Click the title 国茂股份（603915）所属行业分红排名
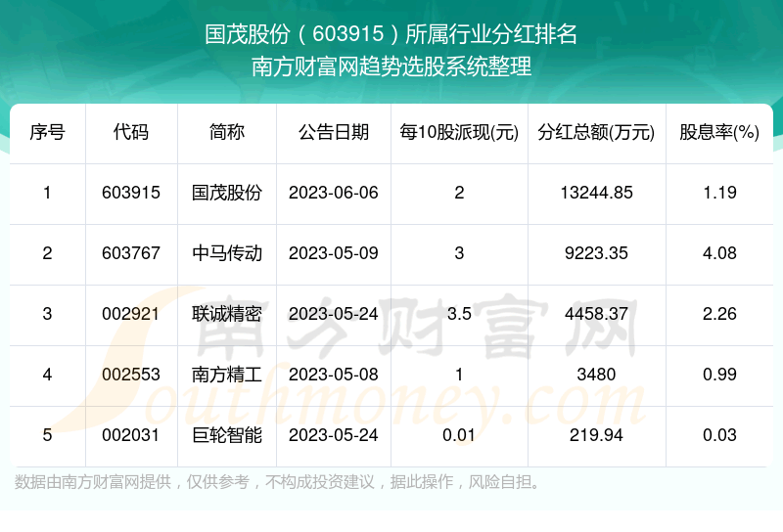Image resolution: width=783 pixels, height=532 pixels. [x=391, y=34]
